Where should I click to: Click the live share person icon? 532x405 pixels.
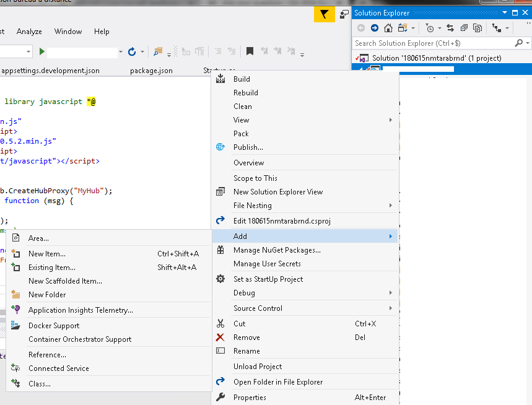[x=344, y=14]
